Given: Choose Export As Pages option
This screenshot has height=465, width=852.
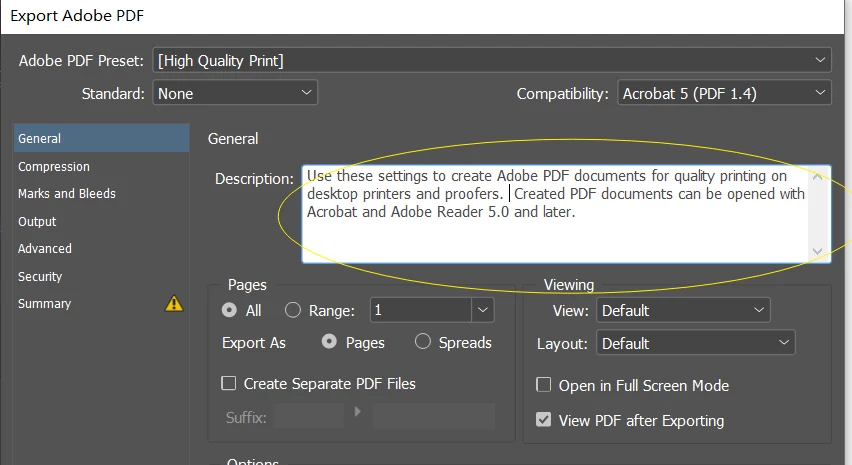Looking at the screenshot, I should pyautogui.click(x=329, y=342).
